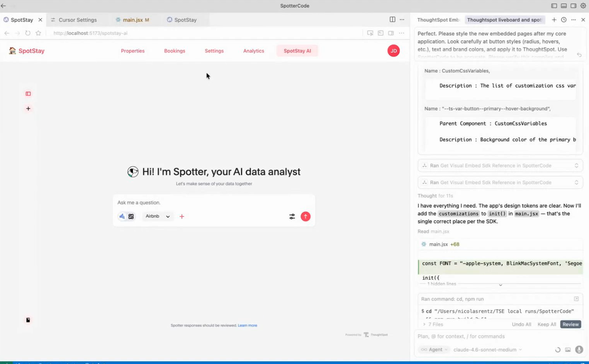This screenshot has width=589, height=364.
Task: Open the Airbnb data source dropdown
Action: click(158, 217)
